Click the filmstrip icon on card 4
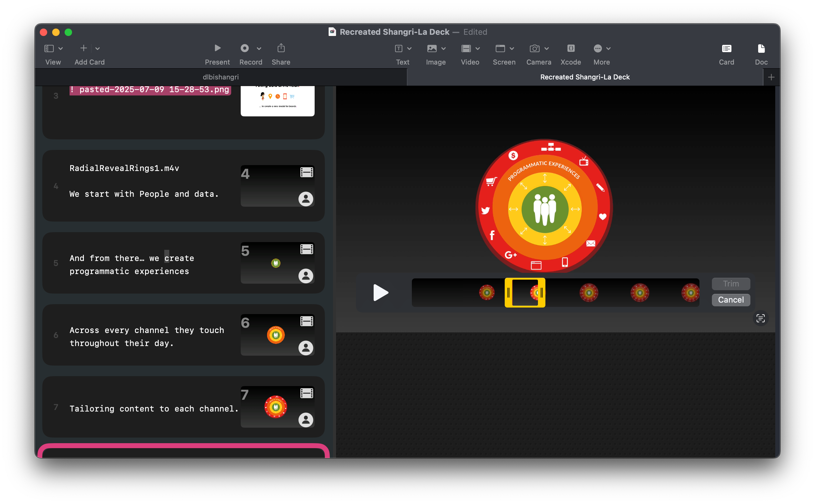815x504 pixels. pos(306,172)
